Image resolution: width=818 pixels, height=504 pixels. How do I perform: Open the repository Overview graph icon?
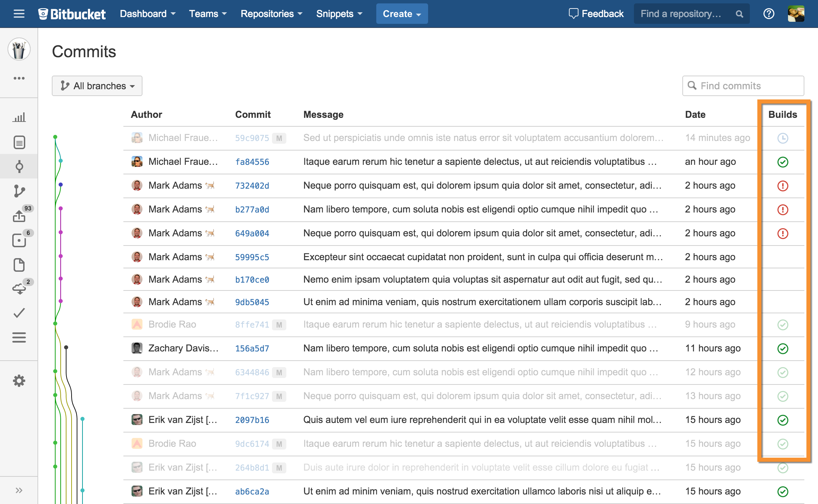19,117
